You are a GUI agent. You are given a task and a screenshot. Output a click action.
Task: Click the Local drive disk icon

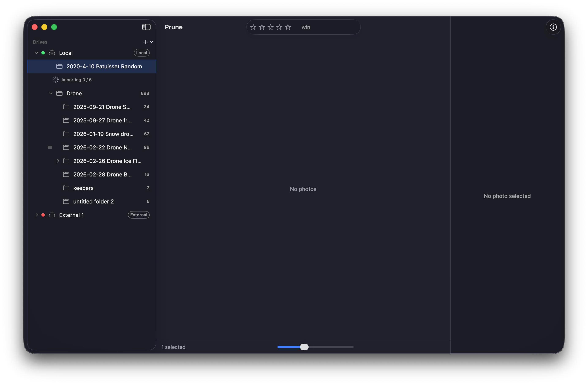(52, 53)
